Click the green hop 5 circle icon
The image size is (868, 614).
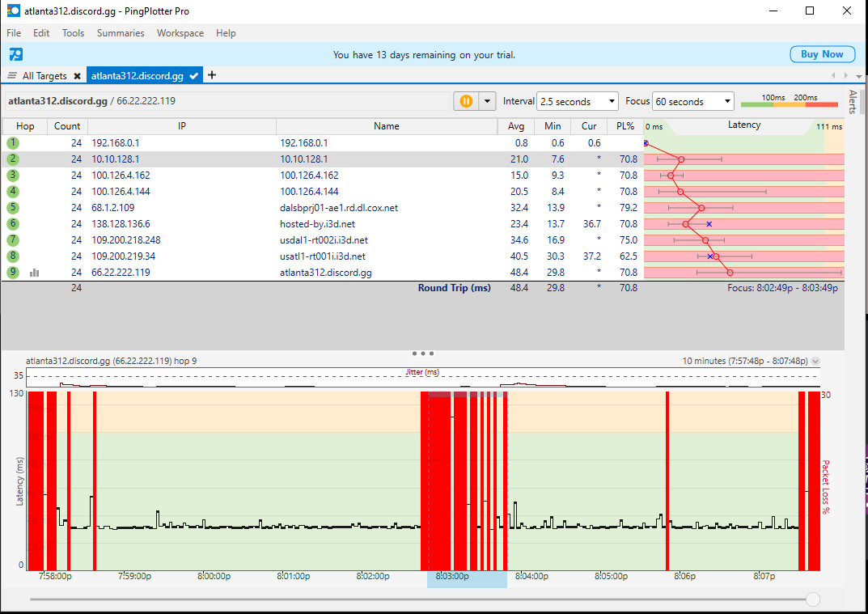12,208
